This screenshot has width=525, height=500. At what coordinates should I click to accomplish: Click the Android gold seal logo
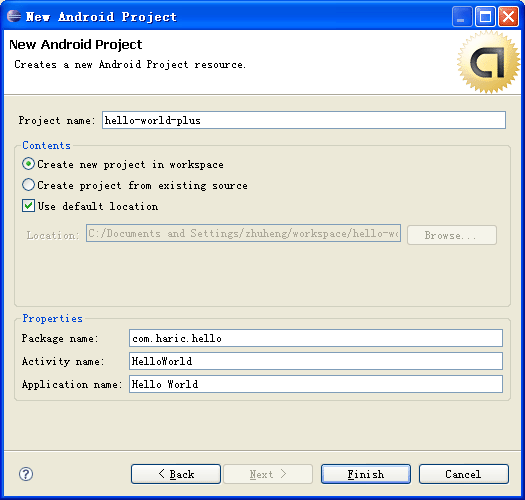[488, 62]
